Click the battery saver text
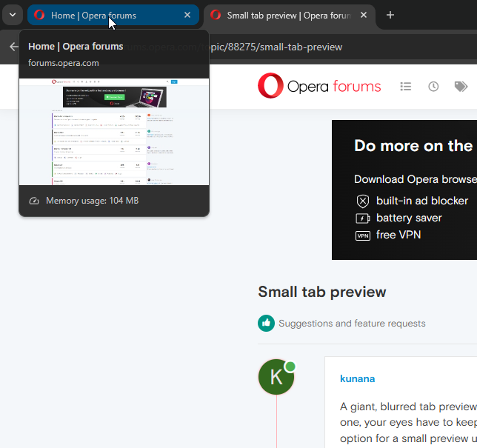 point(409,218)
